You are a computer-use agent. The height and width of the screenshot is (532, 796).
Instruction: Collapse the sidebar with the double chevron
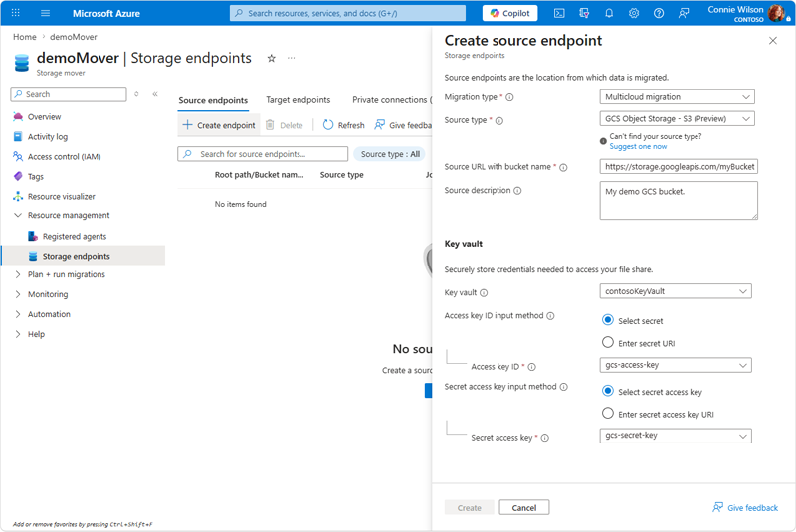point(155,94)
